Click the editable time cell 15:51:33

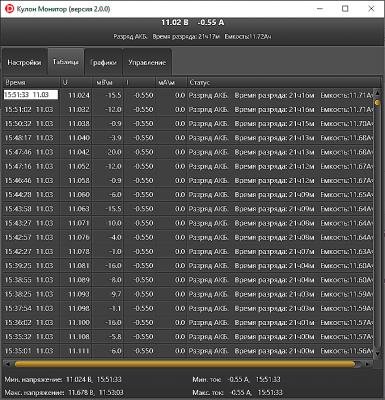(31, 95)
